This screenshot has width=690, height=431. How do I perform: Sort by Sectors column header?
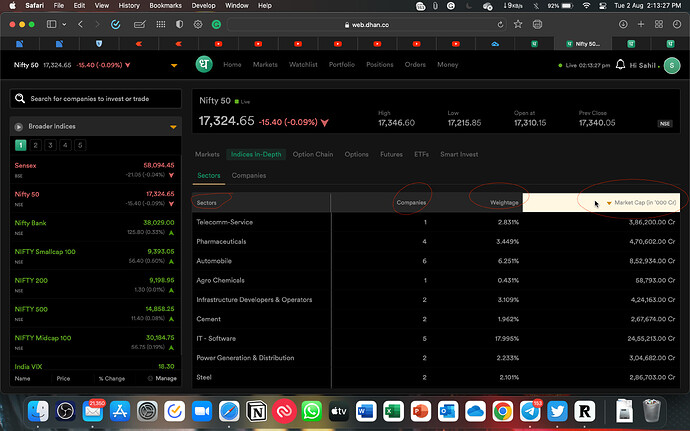pos(206,203)
